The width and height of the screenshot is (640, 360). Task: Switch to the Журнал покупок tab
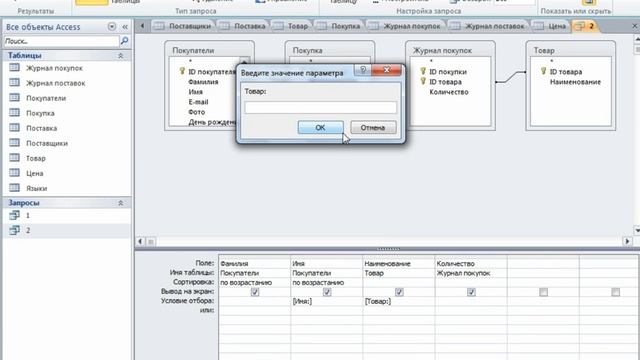tap(406, 26)
